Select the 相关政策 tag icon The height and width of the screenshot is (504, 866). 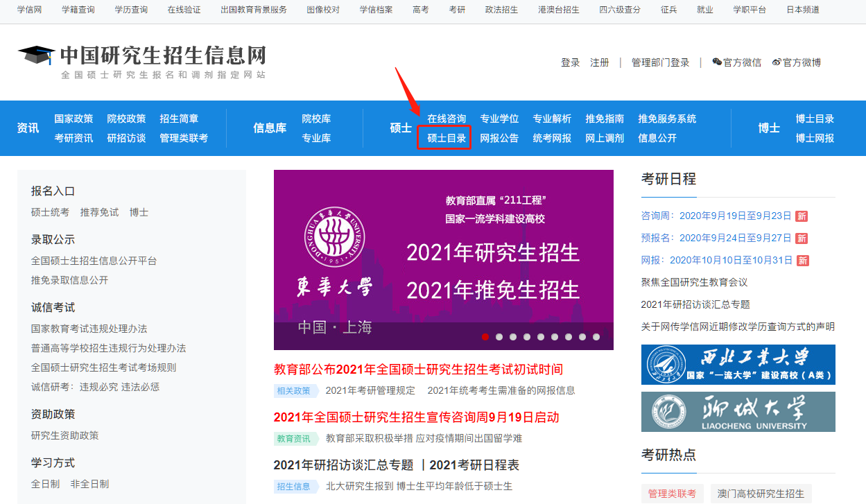coord(295,391)
